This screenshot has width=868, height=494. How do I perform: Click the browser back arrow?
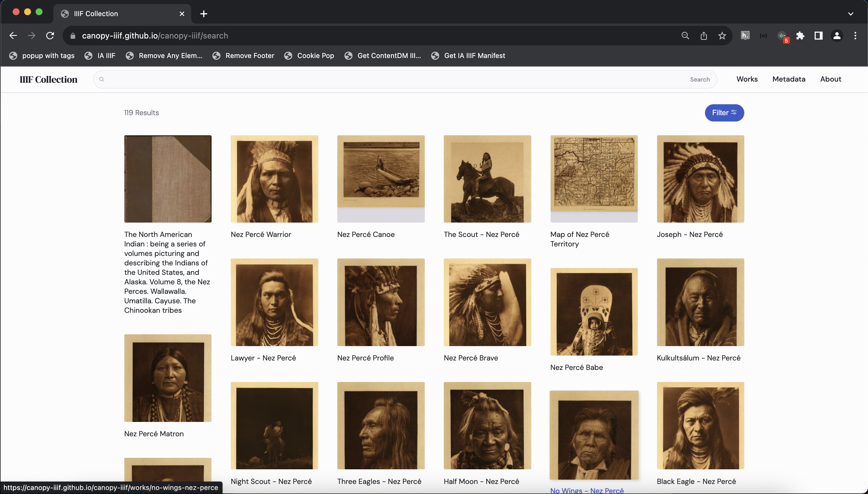click(x=13, y=36)
